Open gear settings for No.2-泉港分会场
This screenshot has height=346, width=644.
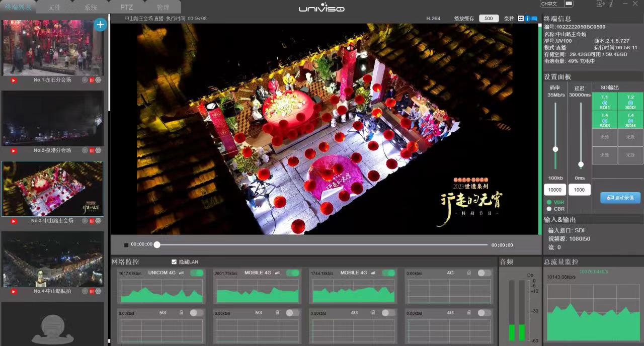(98, 150)
